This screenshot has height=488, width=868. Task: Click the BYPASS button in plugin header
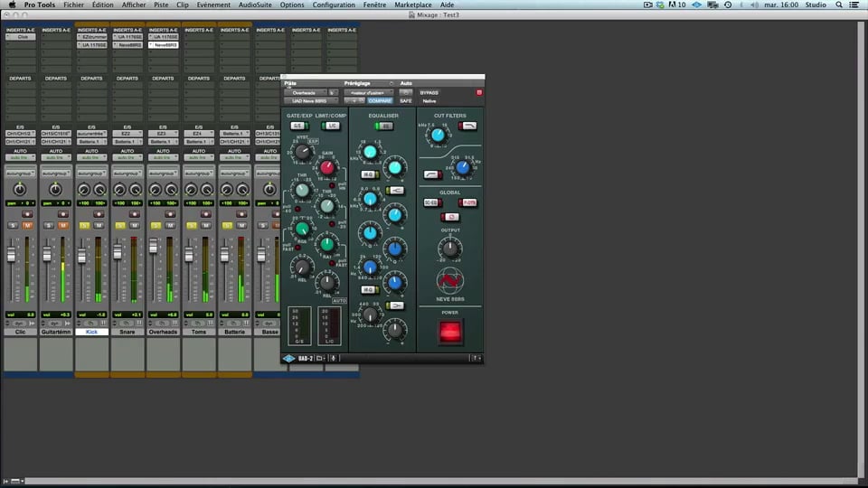429,92
